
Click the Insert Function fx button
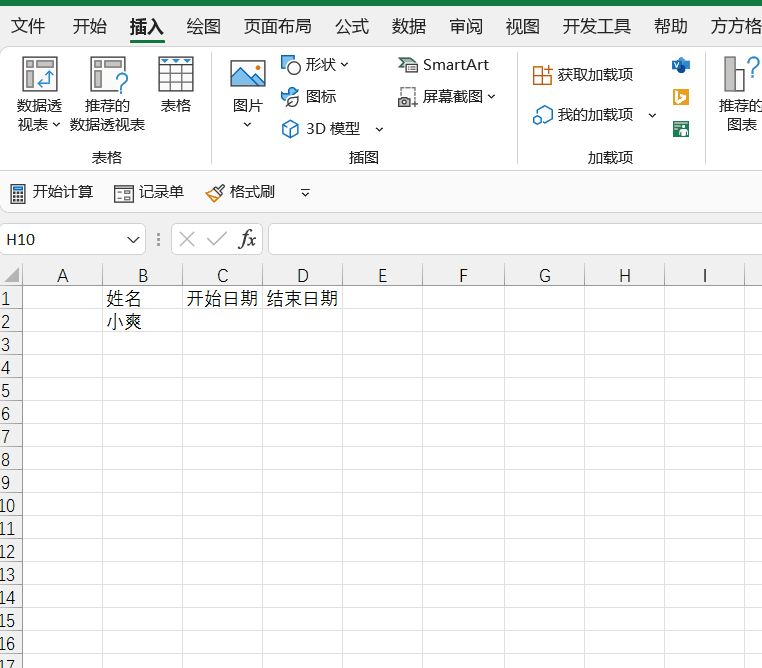[x=247, y=239]
